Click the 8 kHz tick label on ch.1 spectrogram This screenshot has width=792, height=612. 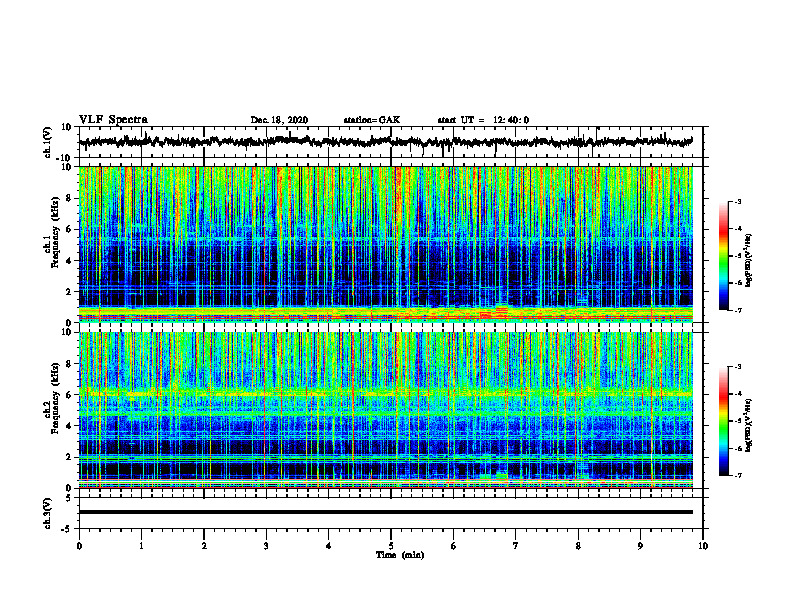(x=69, y=198)
